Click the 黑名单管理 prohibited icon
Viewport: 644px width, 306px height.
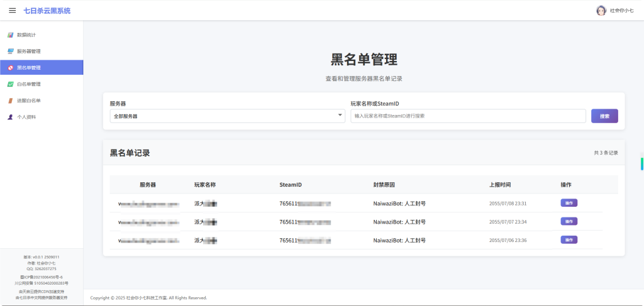[11, 68]
